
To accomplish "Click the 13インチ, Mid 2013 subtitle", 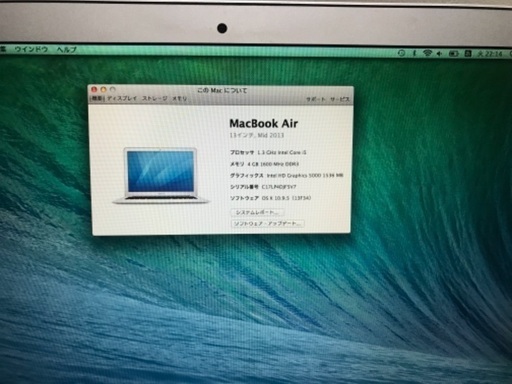I will 257,135.
